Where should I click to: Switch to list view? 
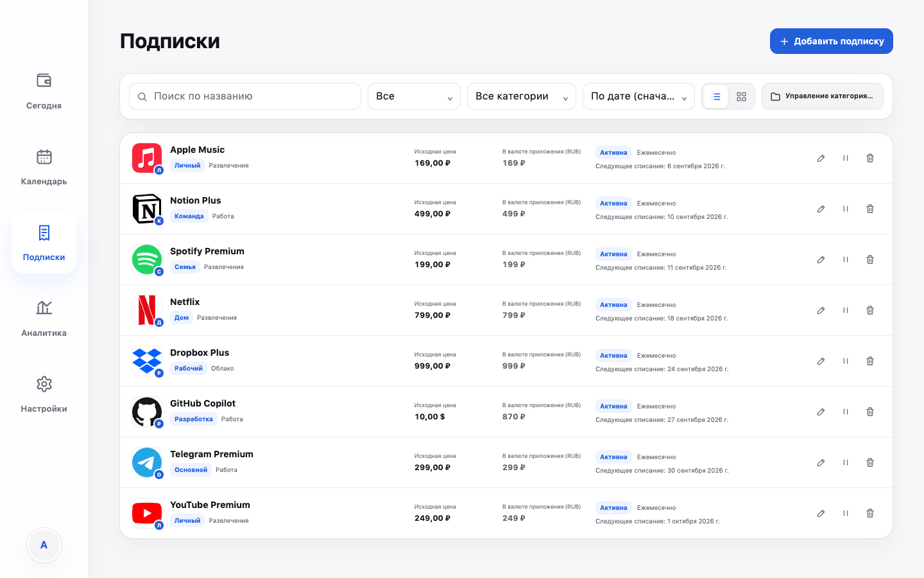point(716,96)
